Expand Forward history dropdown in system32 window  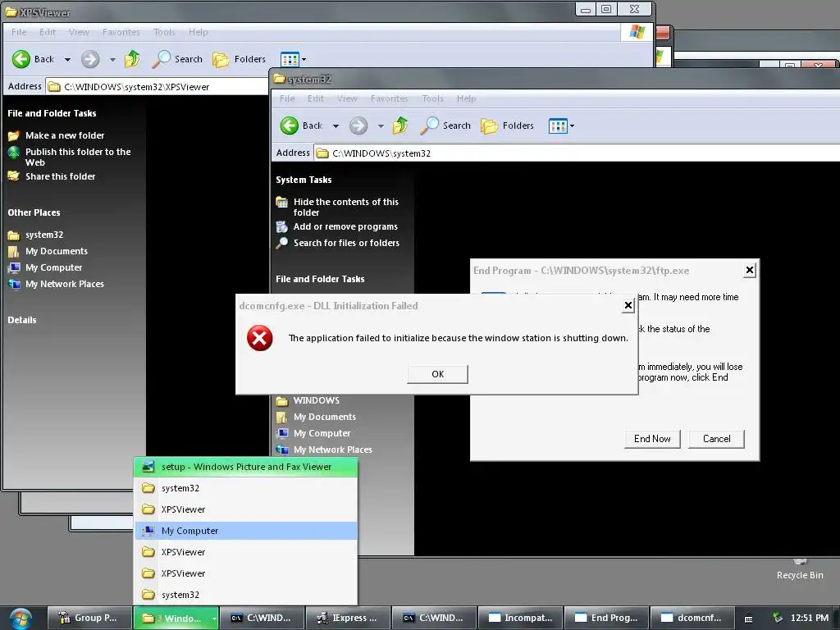click(381, 126)
